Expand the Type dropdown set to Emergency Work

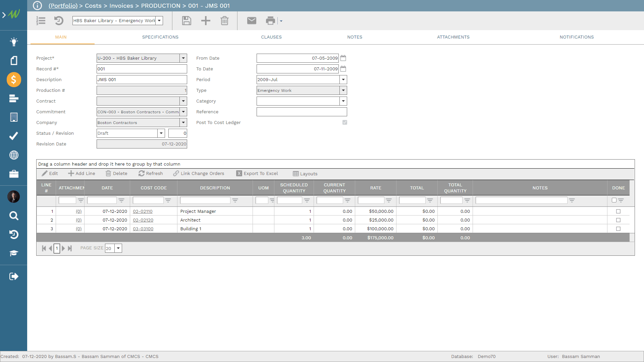(x=343, y=90)
